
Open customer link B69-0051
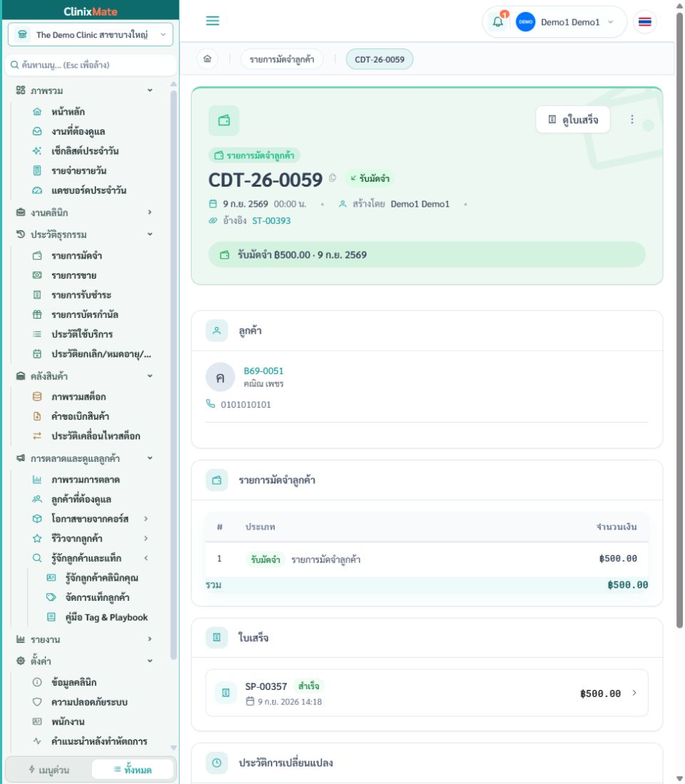click(264, 371)
